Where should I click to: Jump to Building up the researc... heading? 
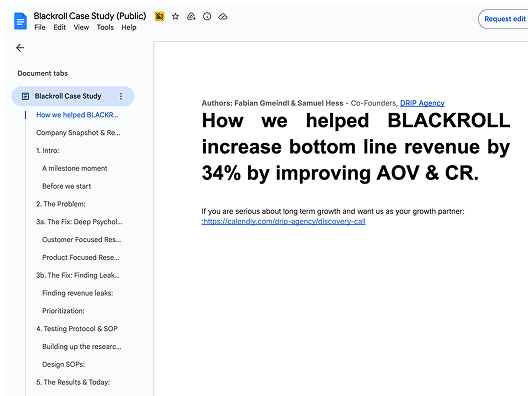click(x=82, y=347)
